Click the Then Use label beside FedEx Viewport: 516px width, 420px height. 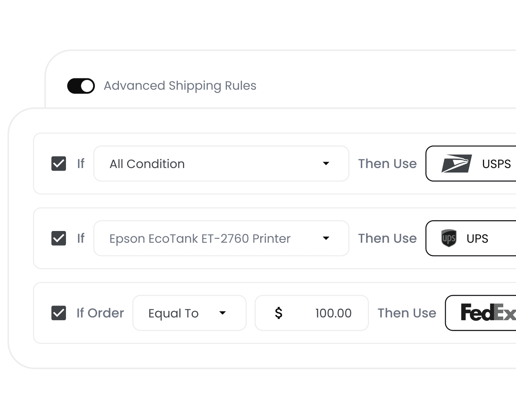coord(407,313)
